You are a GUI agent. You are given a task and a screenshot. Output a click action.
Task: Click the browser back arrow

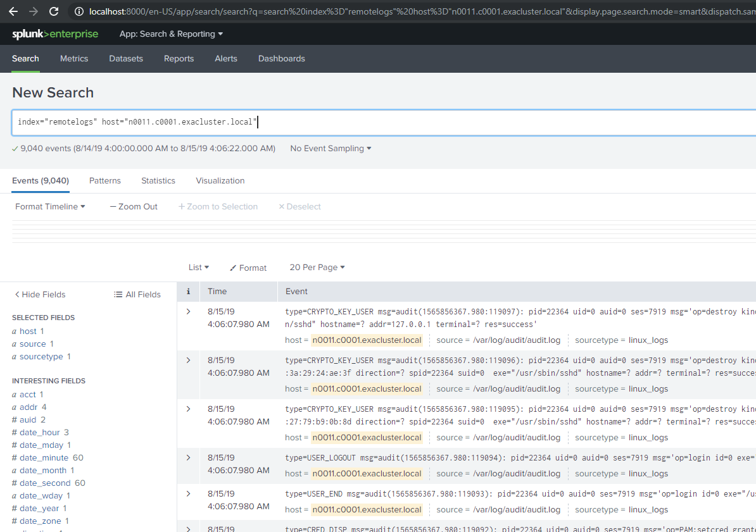[13, 11]
